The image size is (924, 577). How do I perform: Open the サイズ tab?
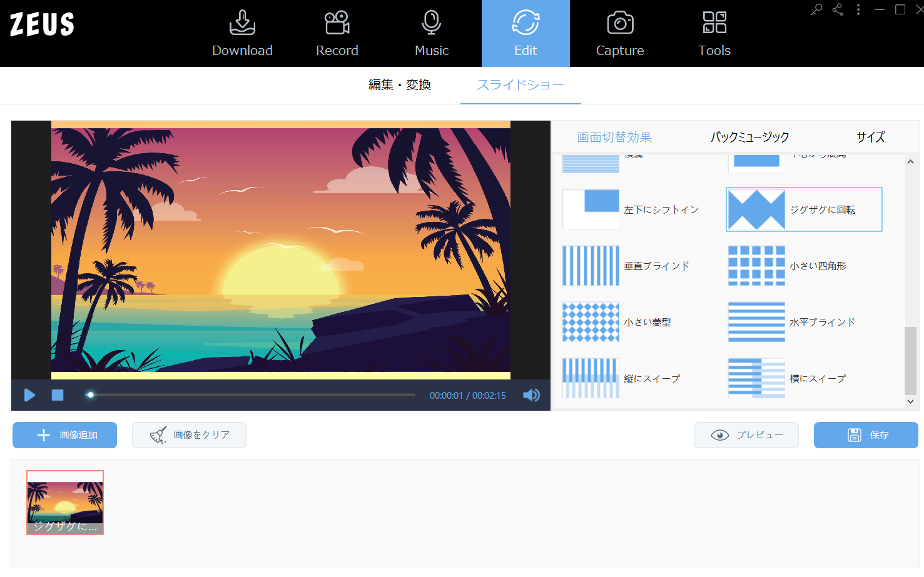[x=870, y=137]
